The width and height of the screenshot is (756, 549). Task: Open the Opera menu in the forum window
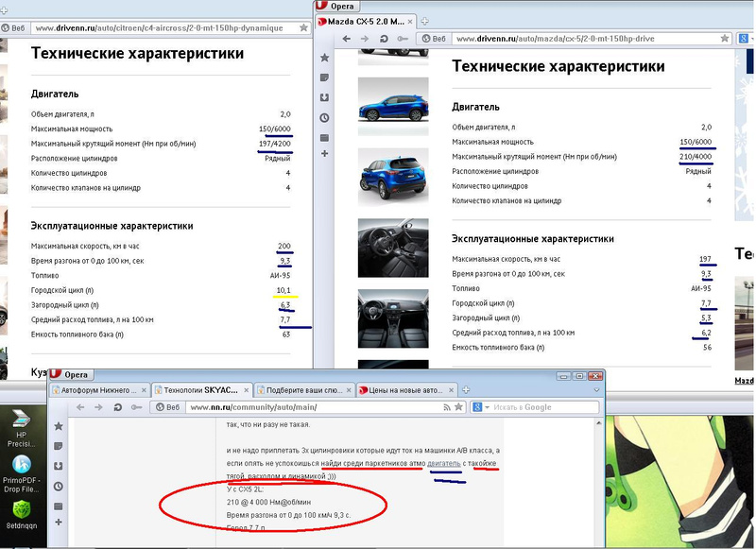coord(71,374)
